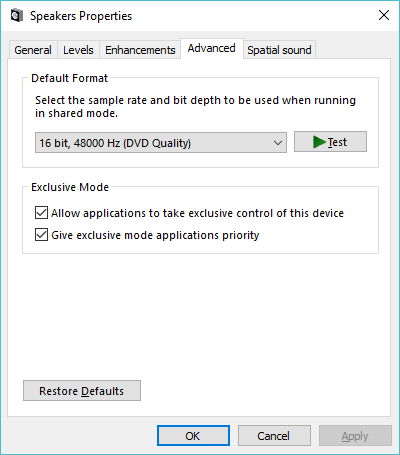
Task: Confirm settings with the OK button
Action: 193,436
